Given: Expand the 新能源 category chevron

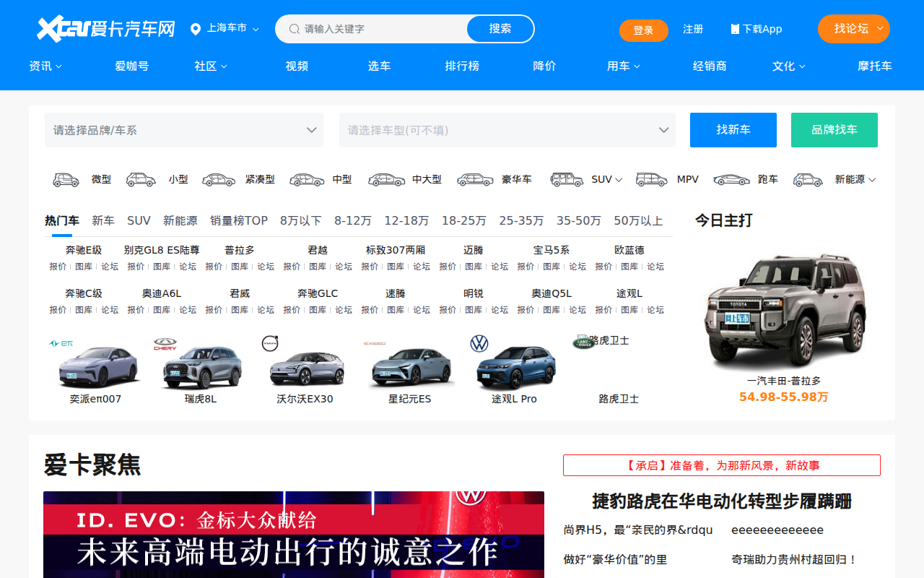Looking at the screenshot, I should click(x=872, y=180).
